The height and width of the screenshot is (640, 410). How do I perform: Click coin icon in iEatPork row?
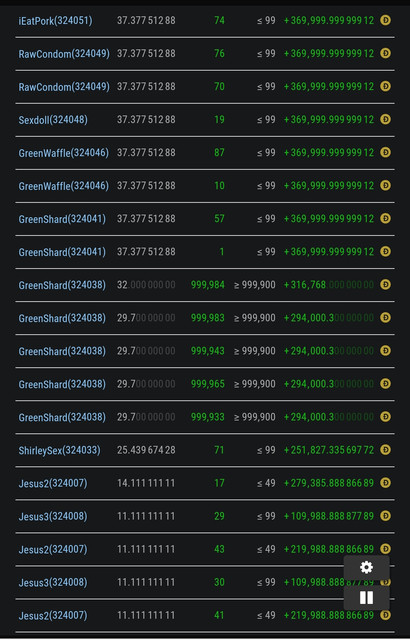click(385, 20)
